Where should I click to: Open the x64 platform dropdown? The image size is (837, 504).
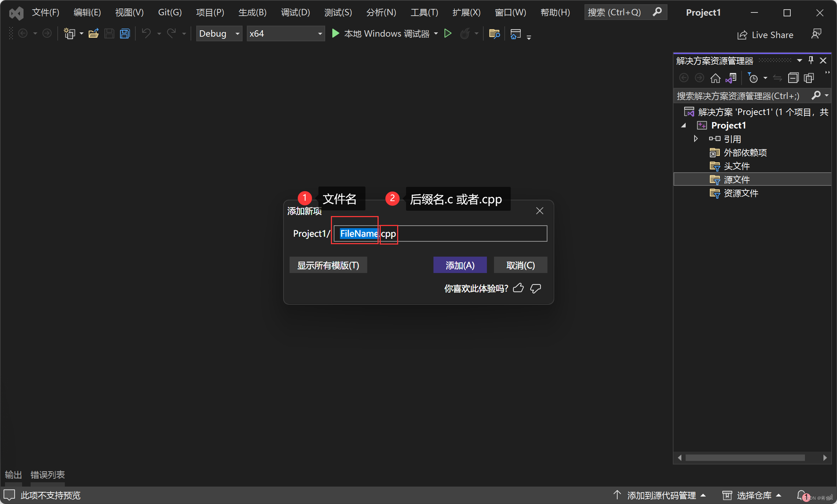319,33
